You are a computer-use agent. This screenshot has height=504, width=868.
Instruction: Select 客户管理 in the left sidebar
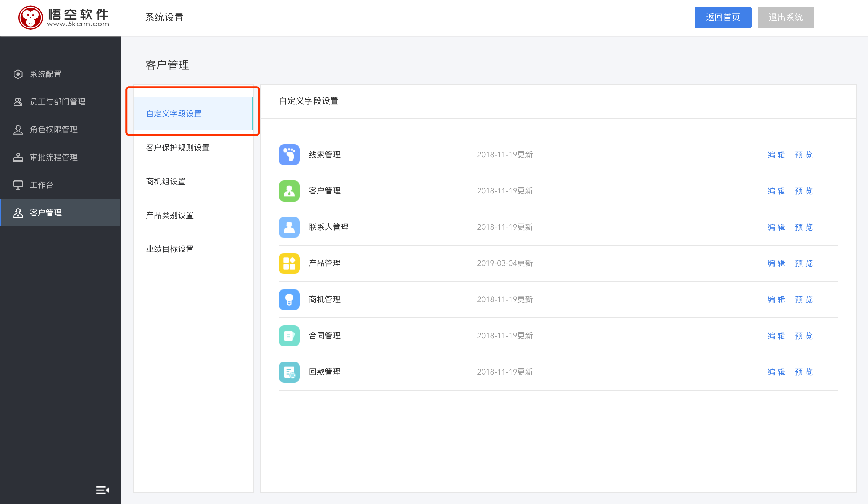click(60, 213)
